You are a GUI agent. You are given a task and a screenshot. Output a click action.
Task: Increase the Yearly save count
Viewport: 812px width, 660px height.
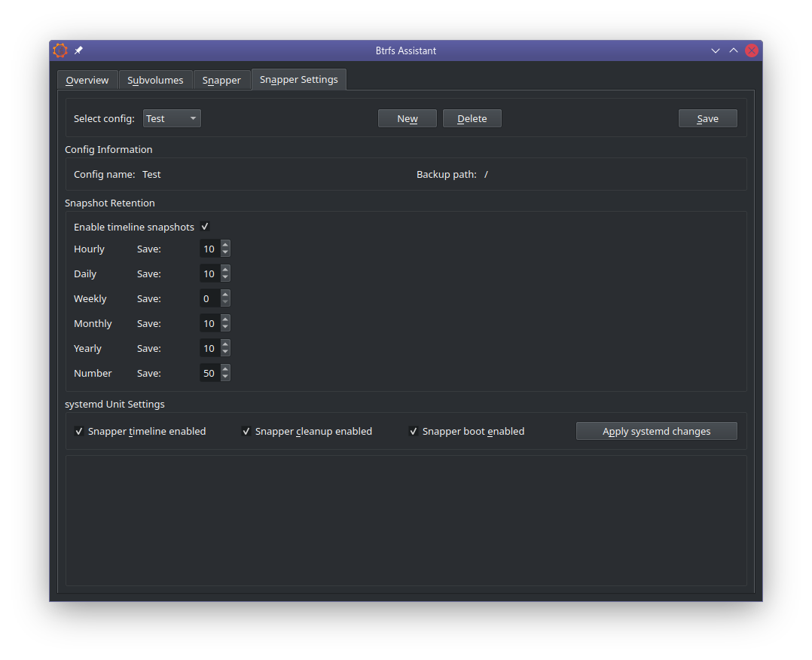click(224, 344)
